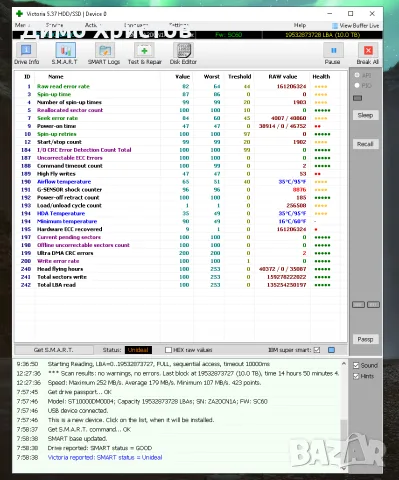The width and height of the screenshot is (399, 480).
Task: Click the green cross Victoria title icon
Action: [x=19, y=14]
